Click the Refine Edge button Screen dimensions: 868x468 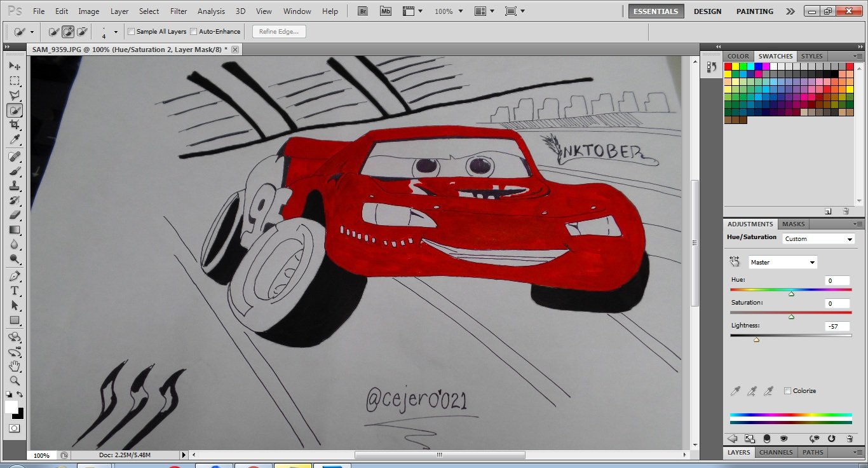pos(279,31)
